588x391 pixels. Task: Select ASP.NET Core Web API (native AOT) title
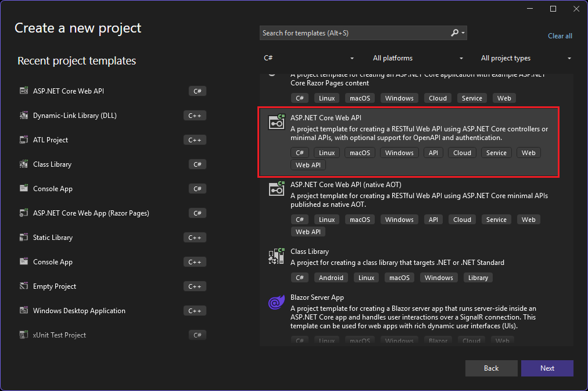346,184
